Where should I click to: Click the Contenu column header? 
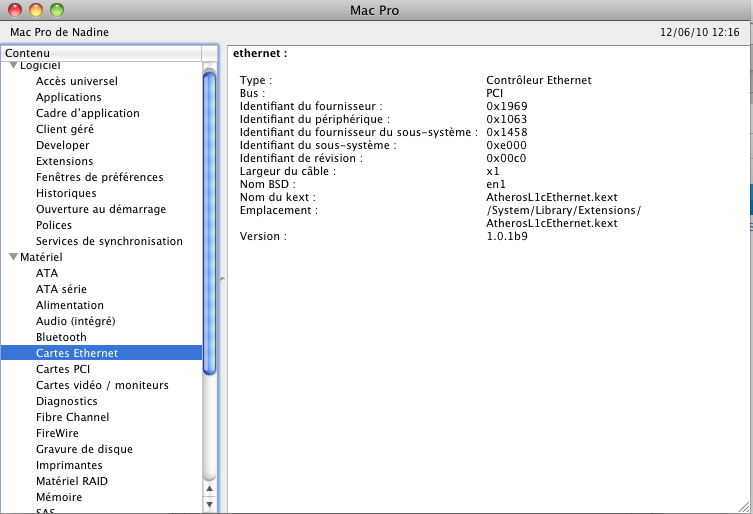[x=101, y=53]
